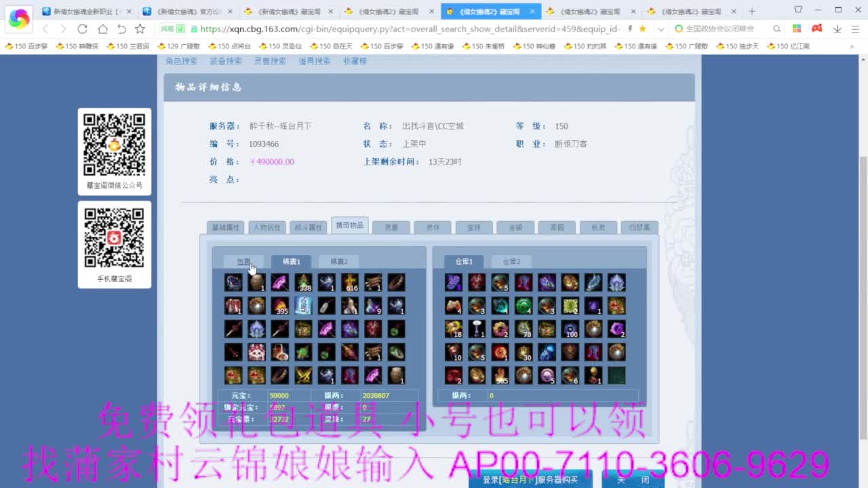868x488 pixels.
Task: Click the empty dark green warehouse slot
Action: 616,375
